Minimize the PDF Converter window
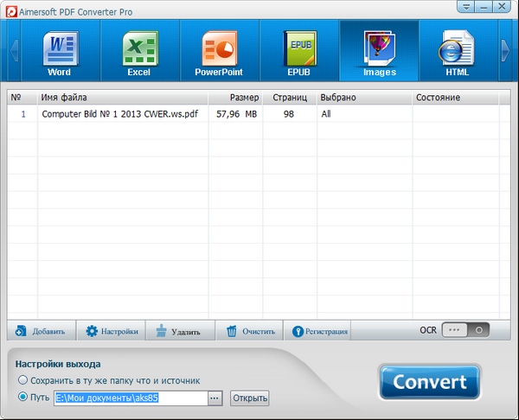Image resolution: width=519 pixels, height=420 pixels. tap(484, 7)
